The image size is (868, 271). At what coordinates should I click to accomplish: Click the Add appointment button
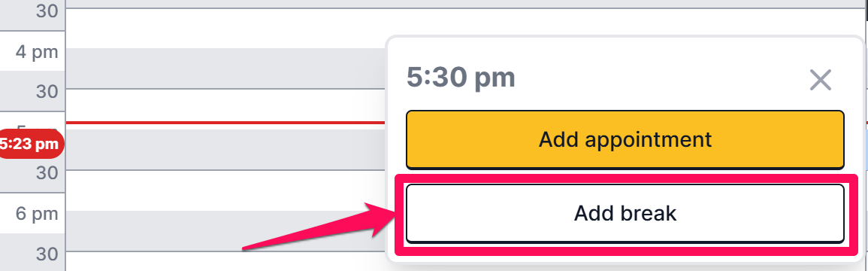(x=625, y=140)
